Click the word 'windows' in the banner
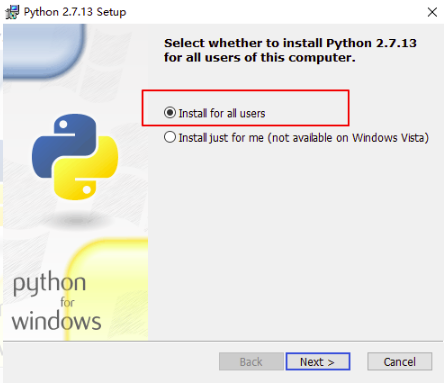 (x=56, y=320)
